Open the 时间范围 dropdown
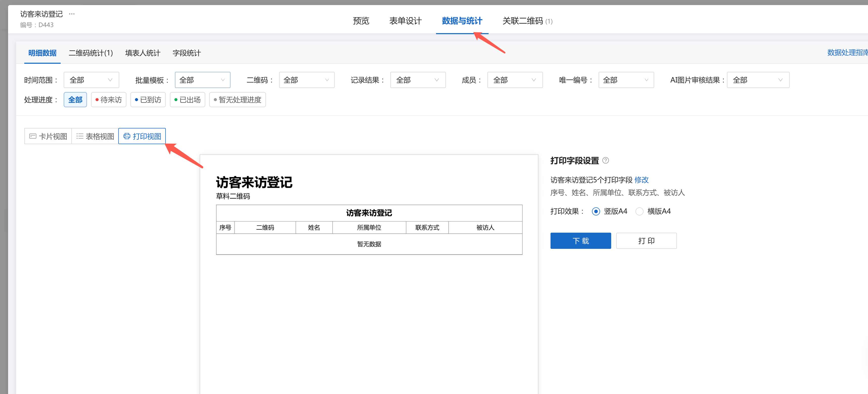The height and width of the screenshot is (394, 868). [91, 80]
